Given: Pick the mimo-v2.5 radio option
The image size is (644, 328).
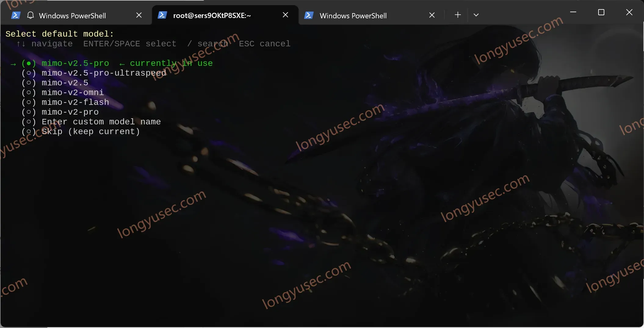Looking at the screenshot, I should [29, 83].
